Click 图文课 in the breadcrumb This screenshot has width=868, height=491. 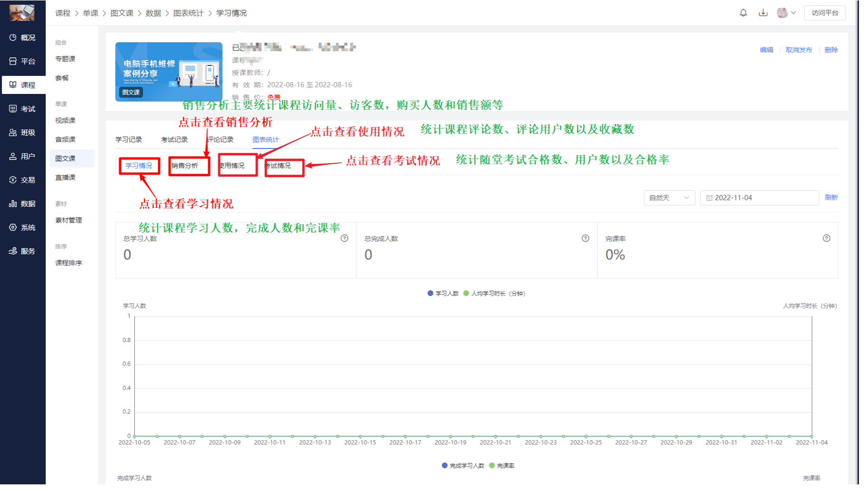point(122,13)
